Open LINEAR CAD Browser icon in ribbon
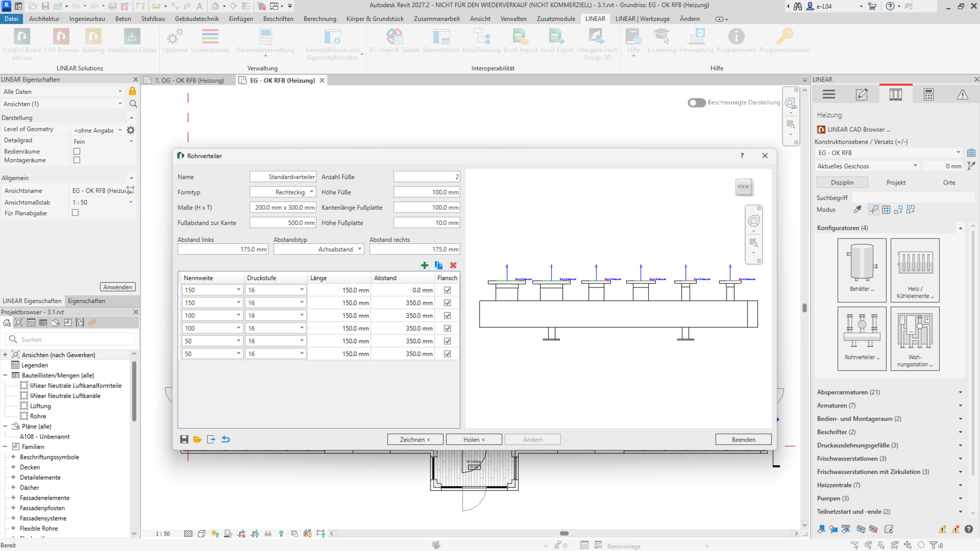Screen dimensions: 980x551 [61, 41]
